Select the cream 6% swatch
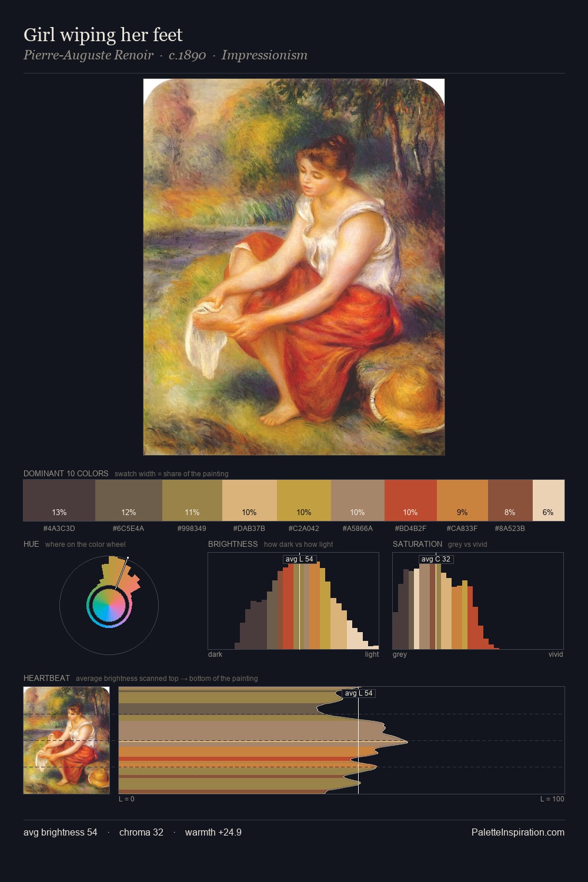This screenshot has height=882, width=588. click(x=549, y=500)
